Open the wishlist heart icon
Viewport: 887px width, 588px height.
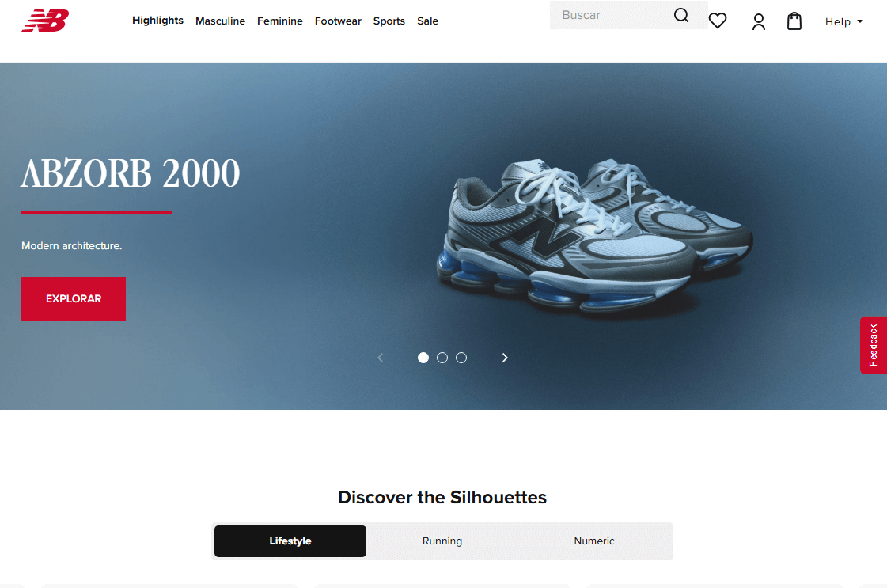[718, 21]
